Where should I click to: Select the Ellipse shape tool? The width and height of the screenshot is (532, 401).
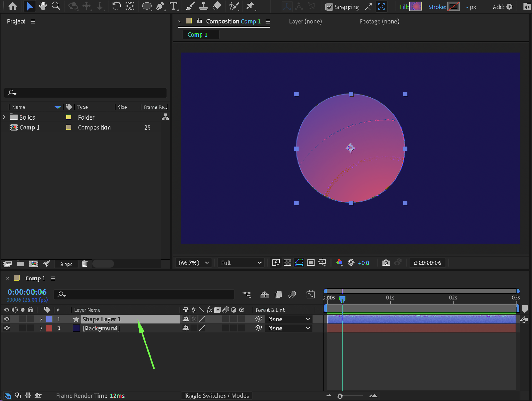[x=146, y=6]
